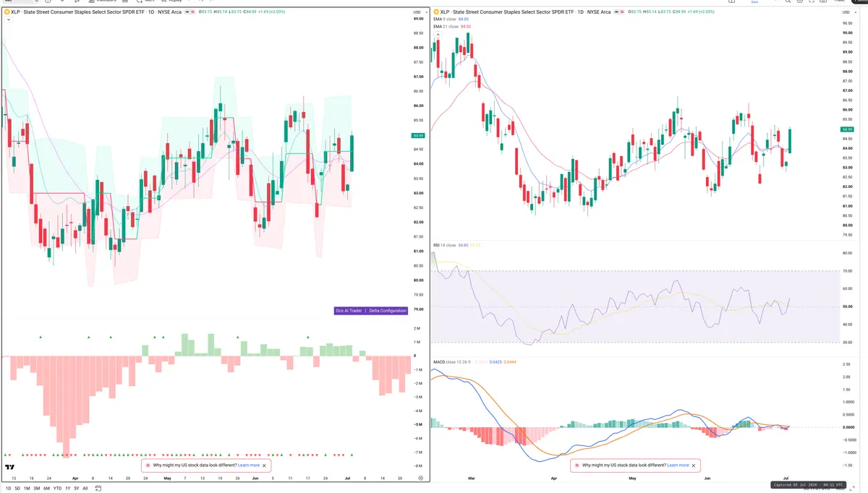This screenshot has height=493, width=868.
Task: Select 1Y time range
Action: (x=68, y=488)
